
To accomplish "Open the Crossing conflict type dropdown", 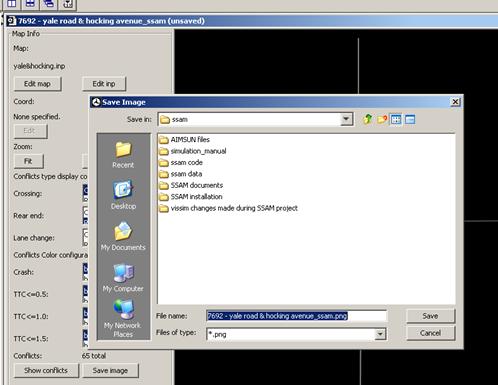I will [85, 193].
